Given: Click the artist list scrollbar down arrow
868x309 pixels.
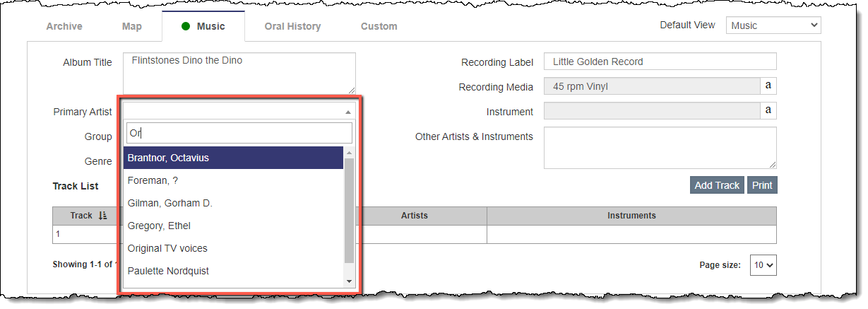Looking at the screenshot, I should [x=348, y=281].
